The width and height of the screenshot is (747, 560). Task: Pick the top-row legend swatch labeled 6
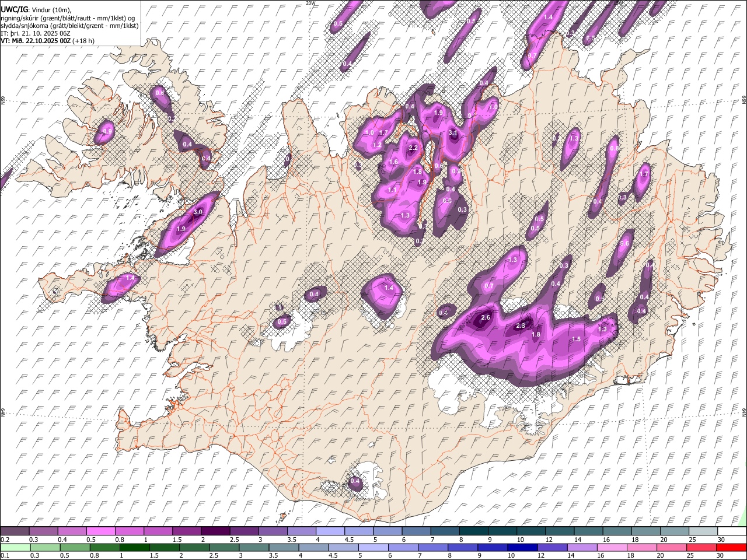tap(416, 531)
